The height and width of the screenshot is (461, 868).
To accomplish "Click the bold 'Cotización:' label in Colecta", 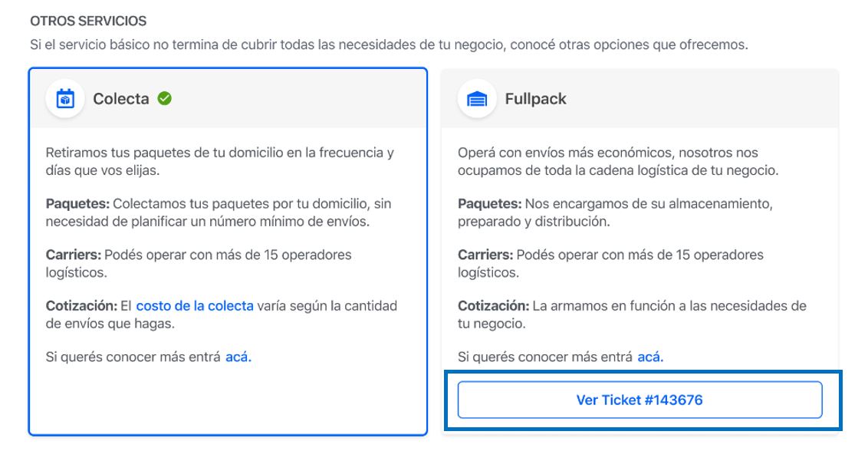I will 81,306.
